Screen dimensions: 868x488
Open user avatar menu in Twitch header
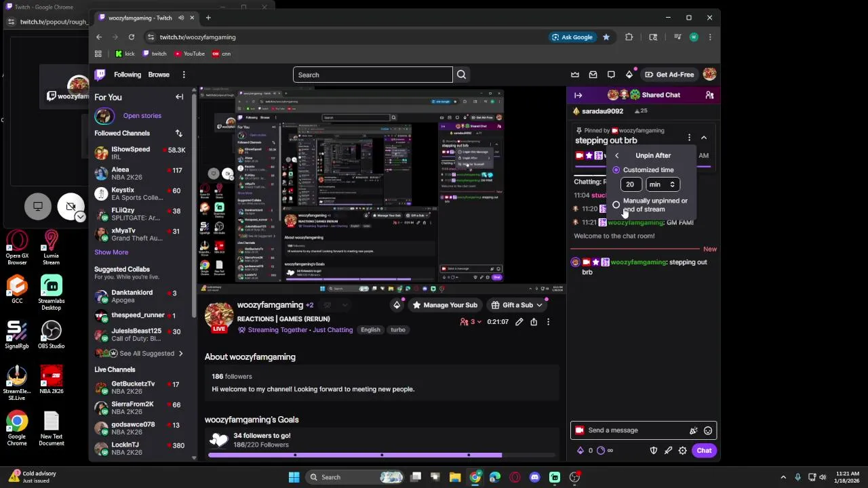point(709,75)
